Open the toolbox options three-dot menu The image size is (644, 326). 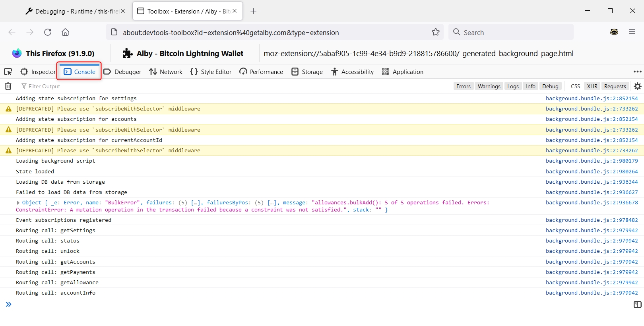pos(637,72)
